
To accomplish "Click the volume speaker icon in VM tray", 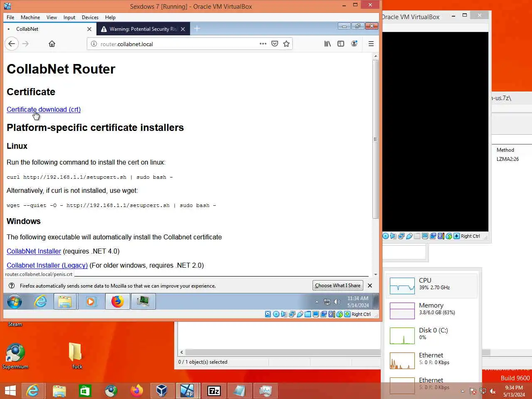I will 337,302.
